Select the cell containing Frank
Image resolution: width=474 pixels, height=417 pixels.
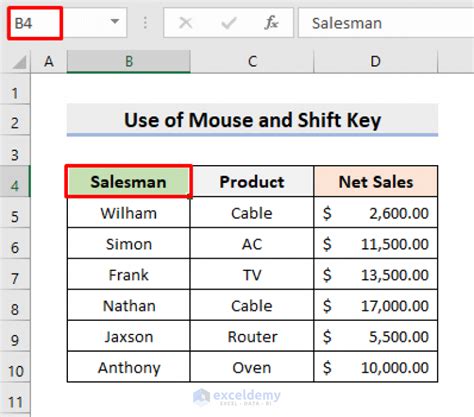pyautogui.click(x=129, y=274)
